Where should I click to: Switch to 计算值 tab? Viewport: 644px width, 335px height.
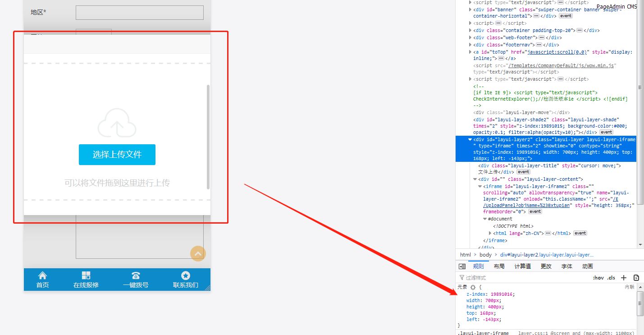[x=523, y=266]
